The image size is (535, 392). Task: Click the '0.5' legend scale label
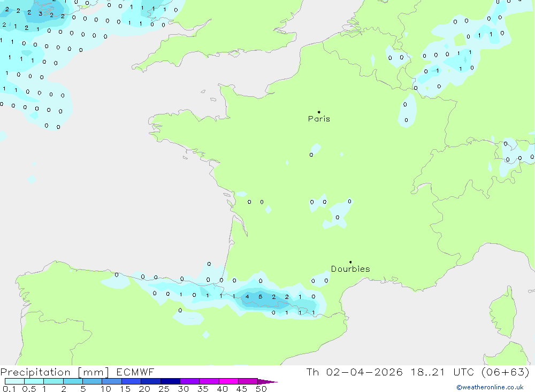(x=29, y=389)
